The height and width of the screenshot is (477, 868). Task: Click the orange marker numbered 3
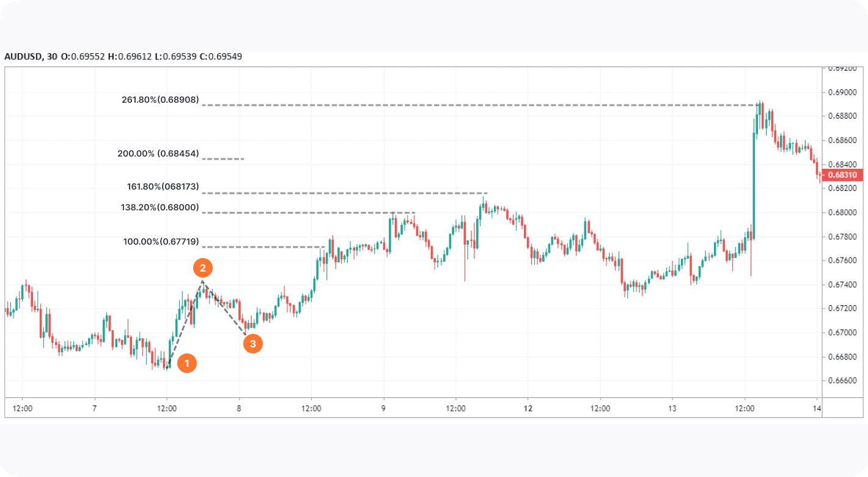252,344
